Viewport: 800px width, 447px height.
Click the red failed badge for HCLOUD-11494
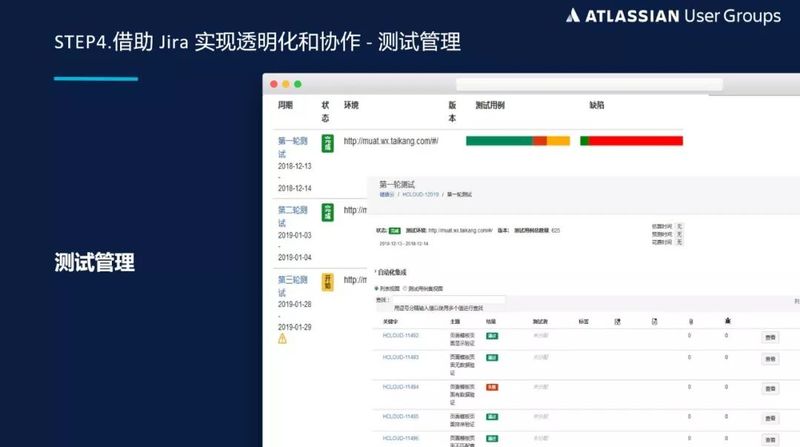click(x=492, y=387)
